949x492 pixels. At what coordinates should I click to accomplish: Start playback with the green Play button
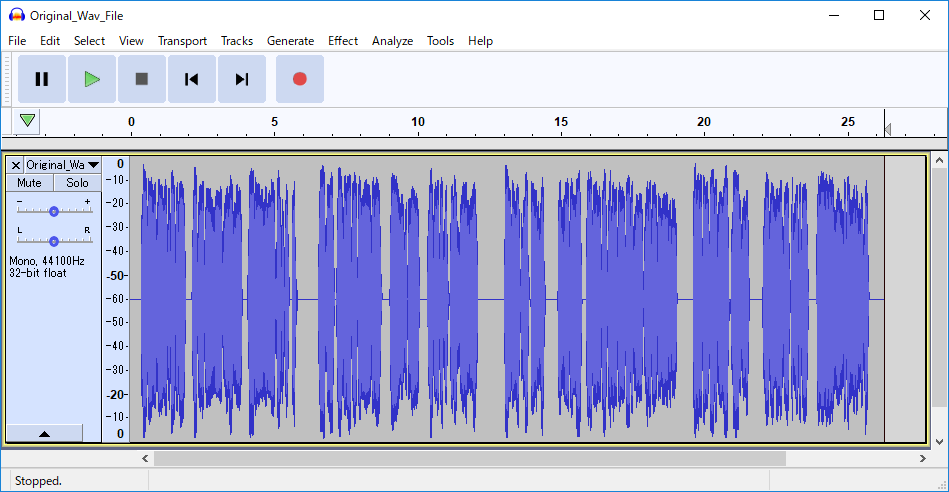click(92, 79)
